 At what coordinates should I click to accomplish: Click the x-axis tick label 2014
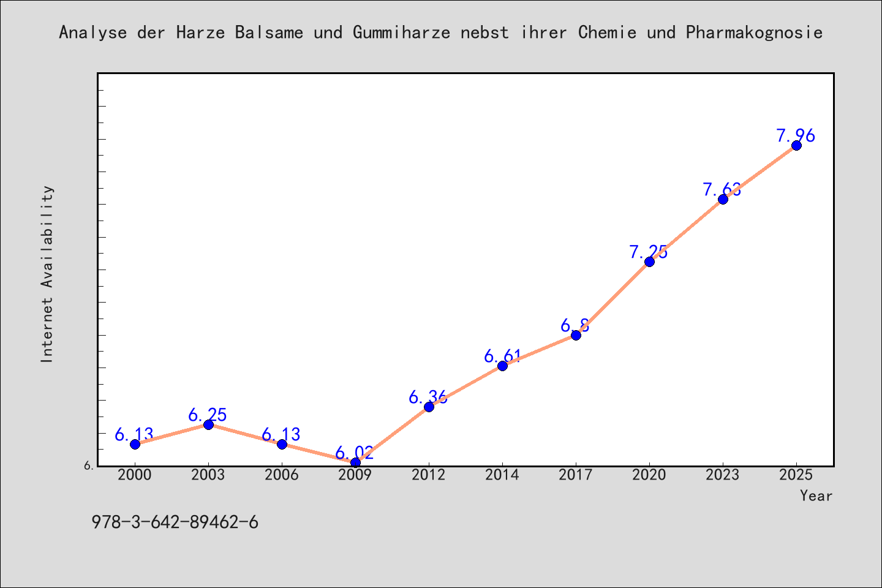[502, 475]
